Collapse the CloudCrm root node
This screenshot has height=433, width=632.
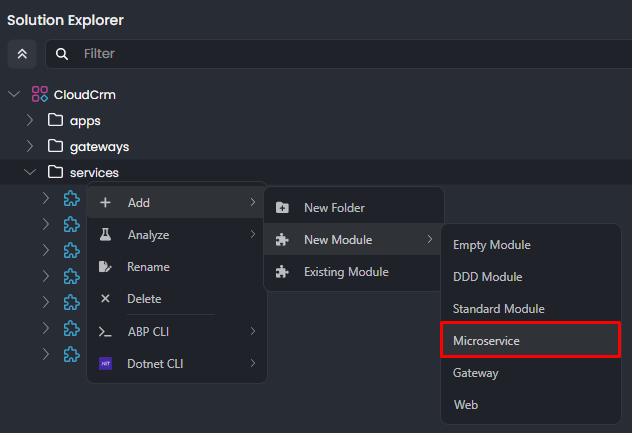(x=14, y=94)
